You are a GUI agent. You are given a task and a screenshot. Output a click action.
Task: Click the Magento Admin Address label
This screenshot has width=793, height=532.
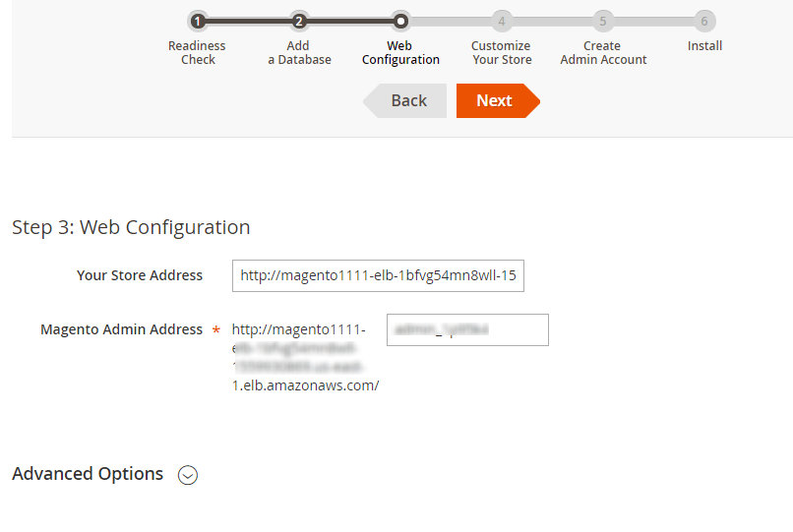[x=121, y=329]
